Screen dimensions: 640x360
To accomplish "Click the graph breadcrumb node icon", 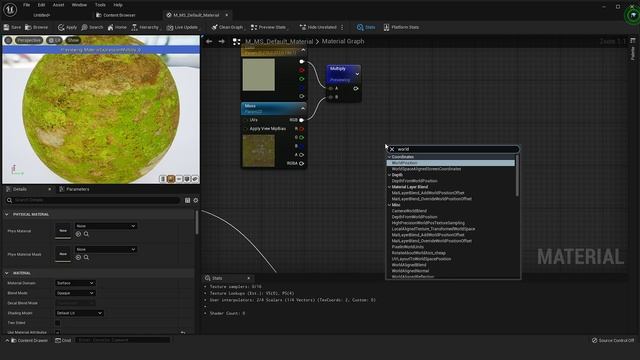I will [236, 42].
